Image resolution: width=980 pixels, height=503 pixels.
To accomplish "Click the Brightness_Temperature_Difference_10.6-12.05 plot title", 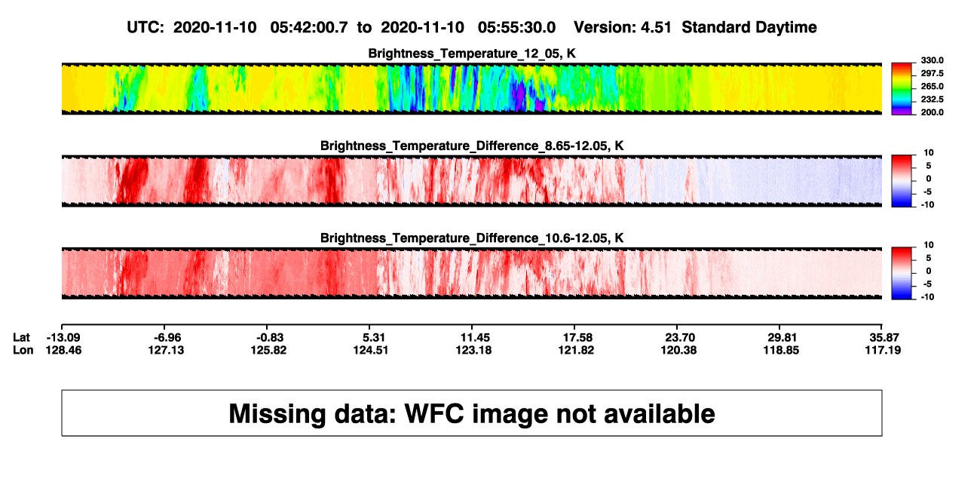I will click(x=472, y=238).
